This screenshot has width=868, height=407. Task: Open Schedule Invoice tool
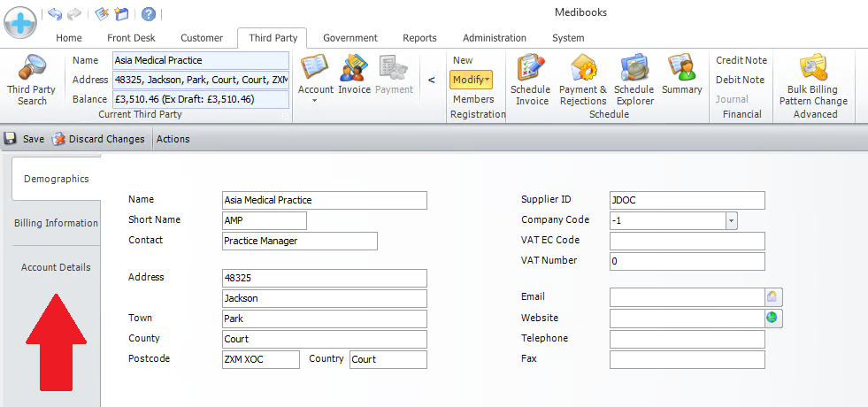(532, 80)
